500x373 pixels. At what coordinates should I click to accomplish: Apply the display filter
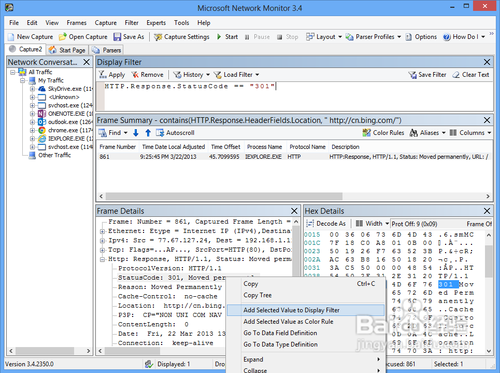tap(112, 75)
